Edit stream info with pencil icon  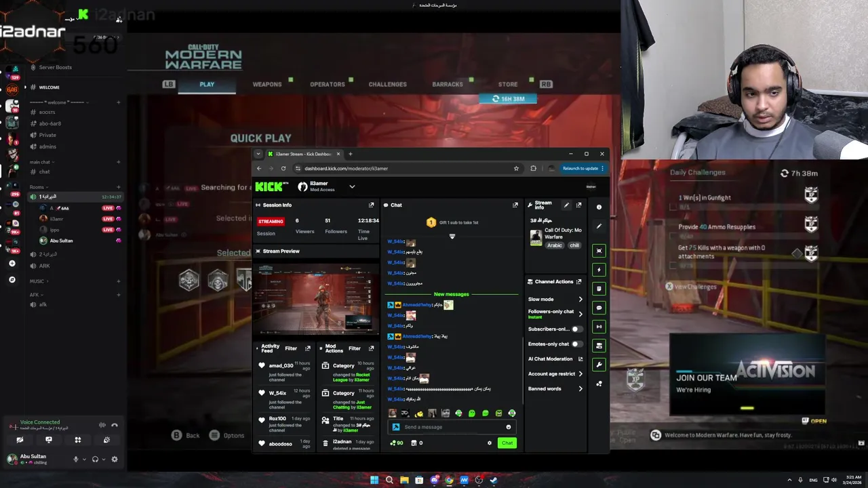[566, 205]
